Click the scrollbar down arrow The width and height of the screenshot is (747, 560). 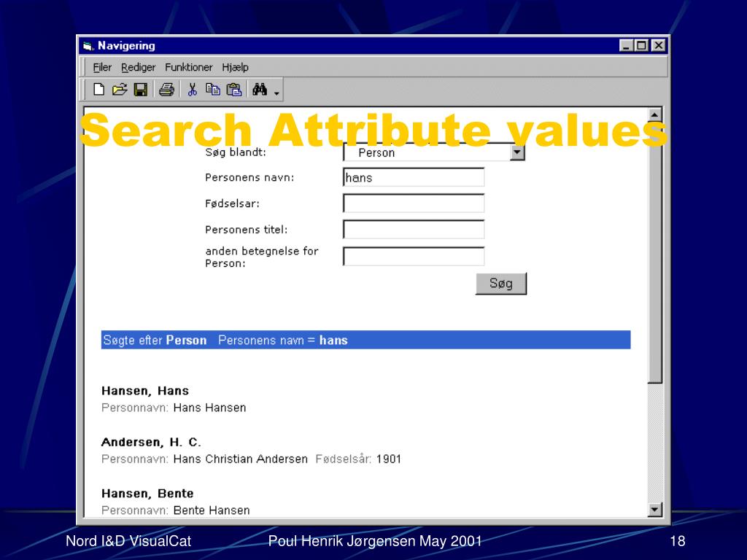[x=654, y=510]
